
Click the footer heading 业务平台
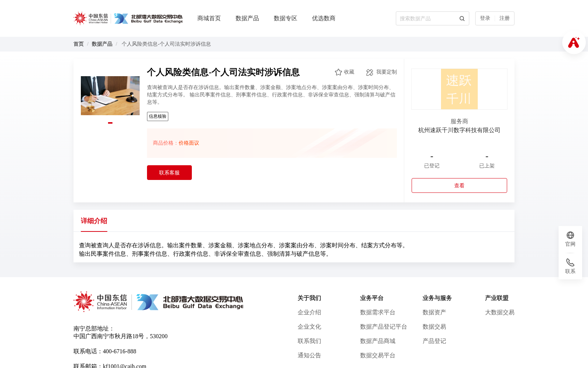click(372, 298)
